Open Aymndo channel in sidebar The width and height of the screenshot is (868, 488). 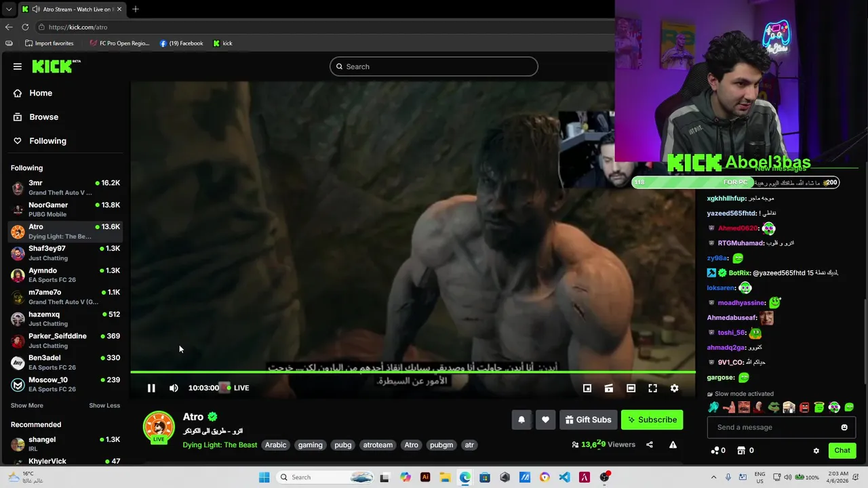click(x=65, y=275)
